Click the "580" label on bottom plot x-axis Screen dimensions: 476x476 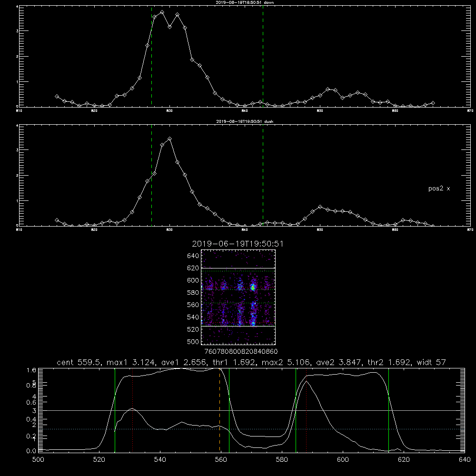tap(282, 460)
